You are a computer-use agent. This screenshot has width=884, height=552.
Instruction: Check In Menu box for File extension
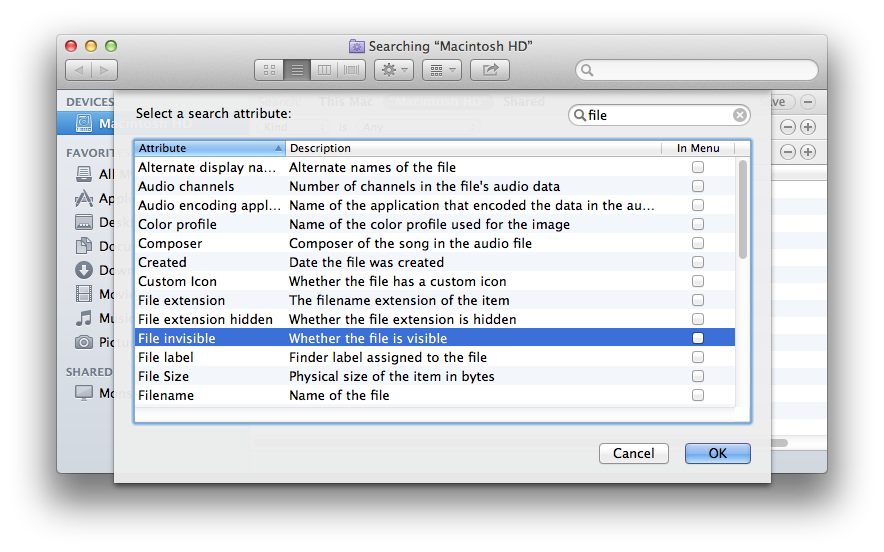(698, 300)
